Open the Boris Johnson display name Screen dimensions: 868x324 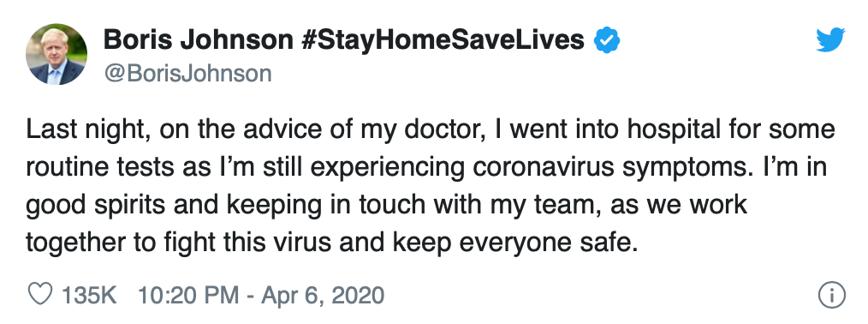tap(199, 40)
